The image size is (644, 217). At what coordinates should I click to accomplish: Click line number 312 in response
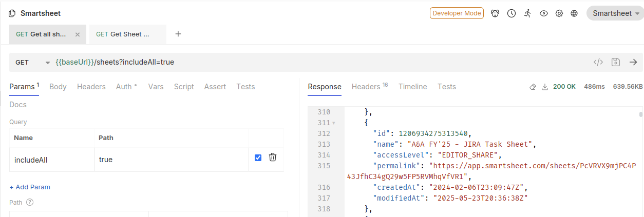(x=324, y=133)
